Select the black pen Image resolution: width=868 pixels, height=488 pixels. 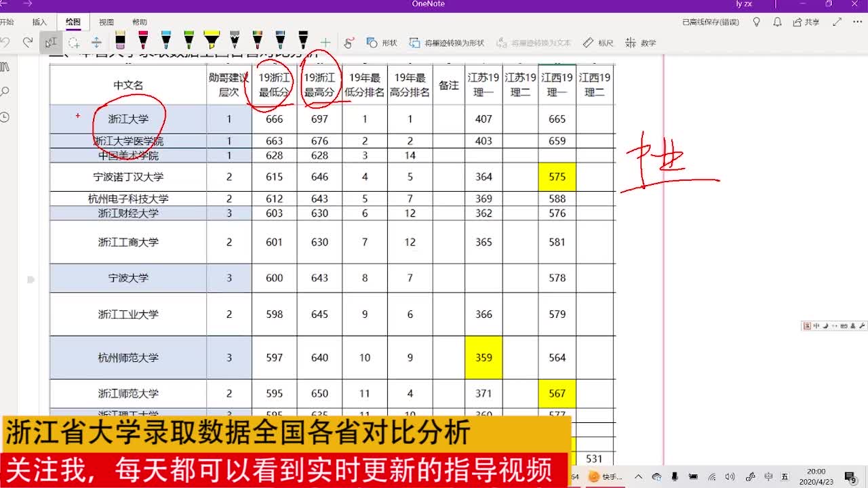(x=303, y=41)
